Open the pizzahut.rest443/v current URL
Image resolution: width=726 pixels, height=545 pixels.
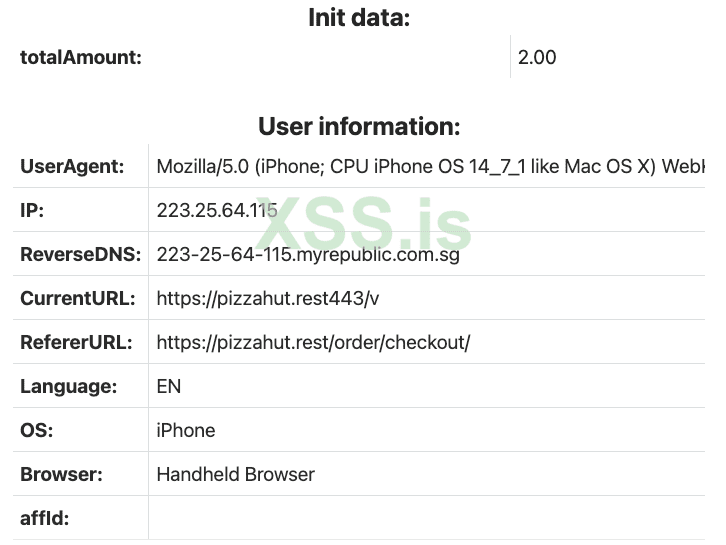pos(268,298)
